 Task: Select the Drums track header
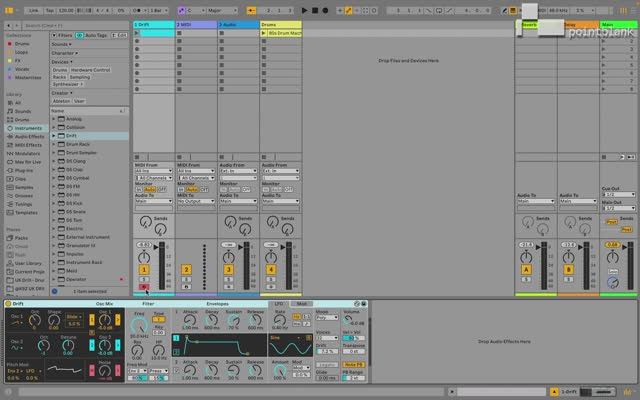tap(281, 25)
